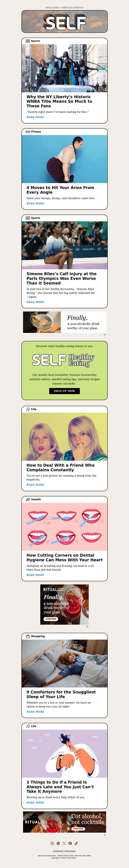Click LEARN MORE in Ritual square ad

51,619
